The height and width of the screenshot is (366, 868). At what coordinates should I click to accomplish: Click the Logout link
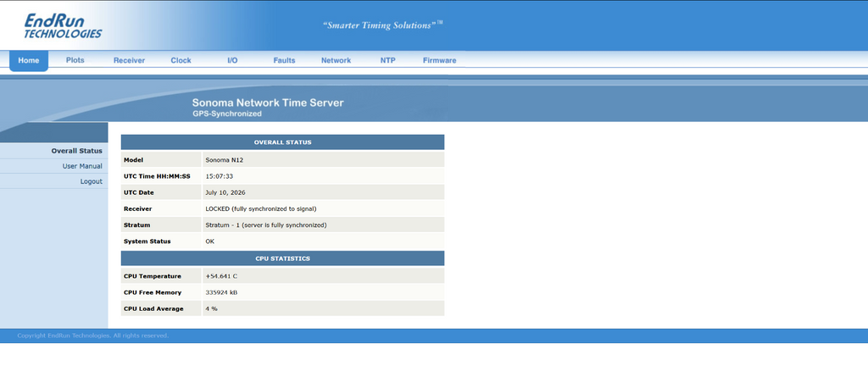92,181
